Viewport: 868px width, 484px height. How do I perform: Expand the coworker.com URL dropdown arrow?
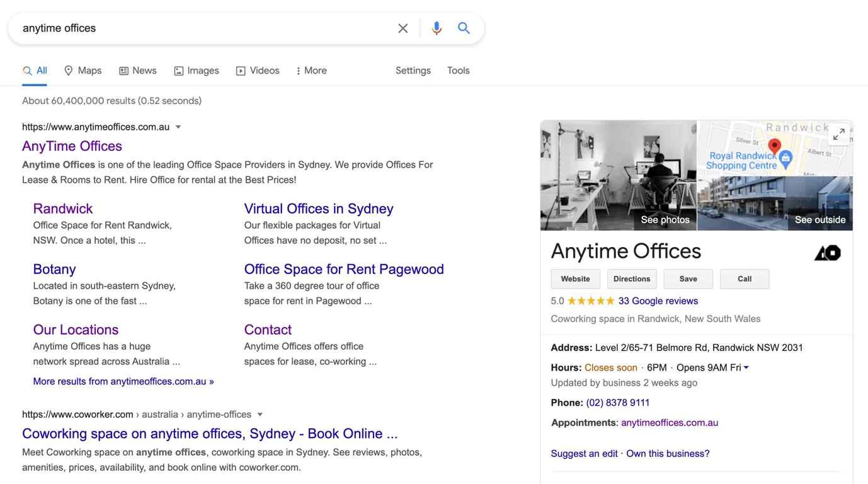pyautogui.click(x=260, y=415)
